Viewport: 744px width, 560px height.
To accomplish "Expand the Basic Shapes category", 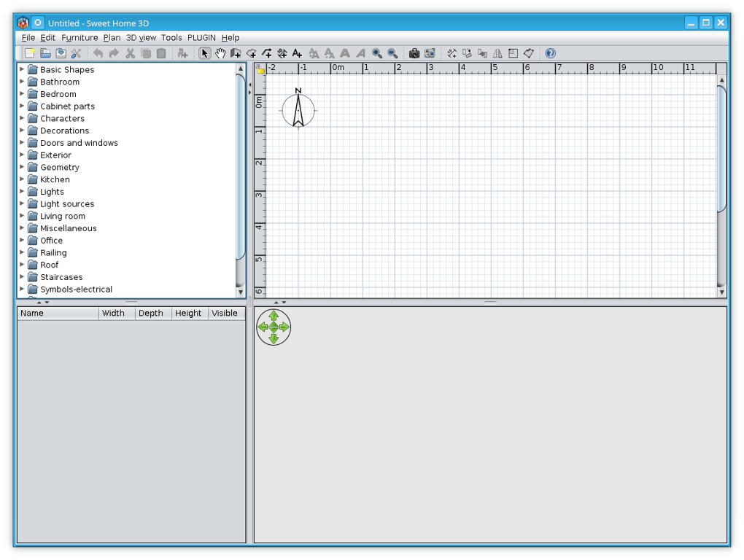I will point(22,69).
